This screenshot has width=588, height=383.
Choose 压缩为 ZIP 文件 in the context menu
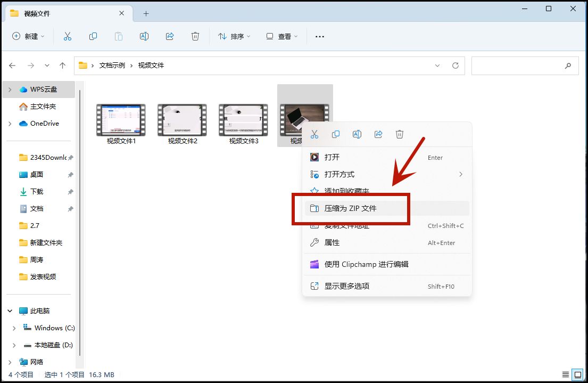tap(351, 208)
